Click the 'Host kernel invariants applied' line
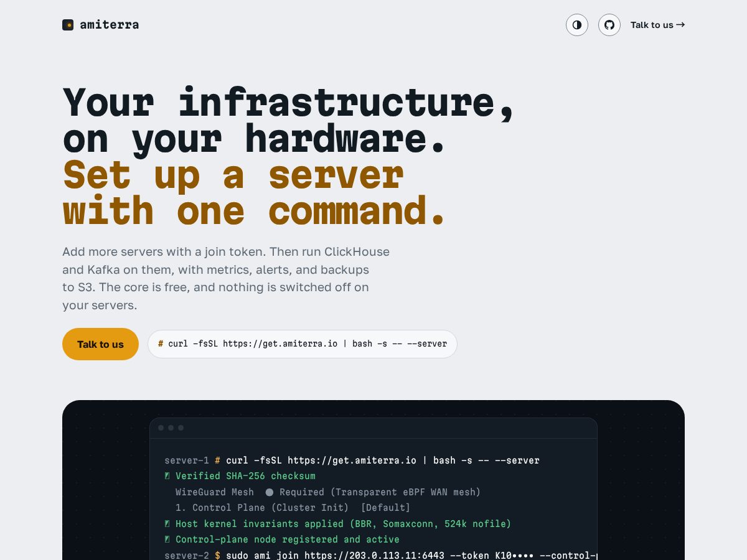The image size is (747, 560). [338, 524]
